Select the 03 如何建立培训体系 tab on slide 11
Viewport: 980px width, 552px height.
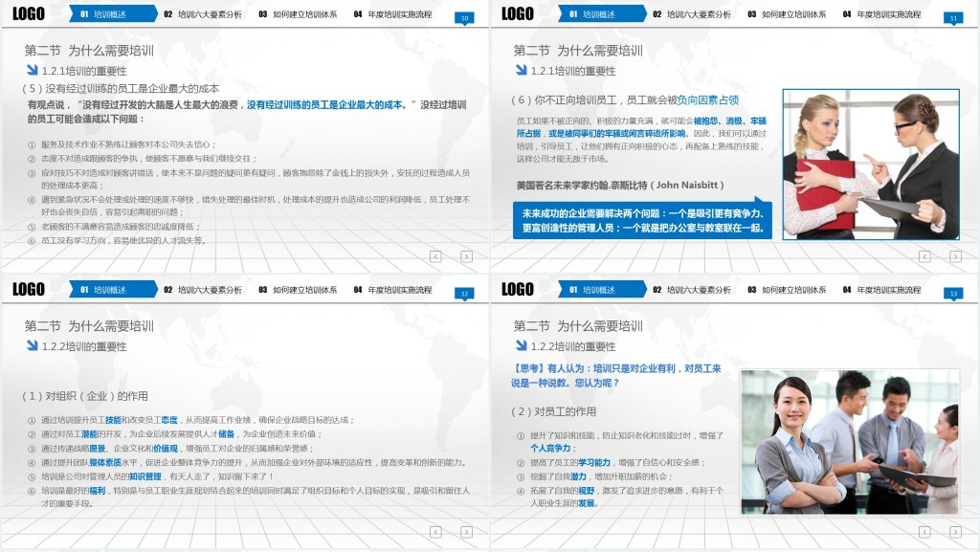point(787,13)
